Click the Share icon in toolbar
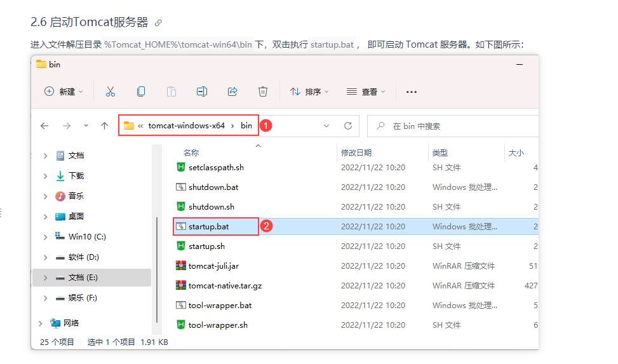This screenshot has height=364, width=618. 232,91
